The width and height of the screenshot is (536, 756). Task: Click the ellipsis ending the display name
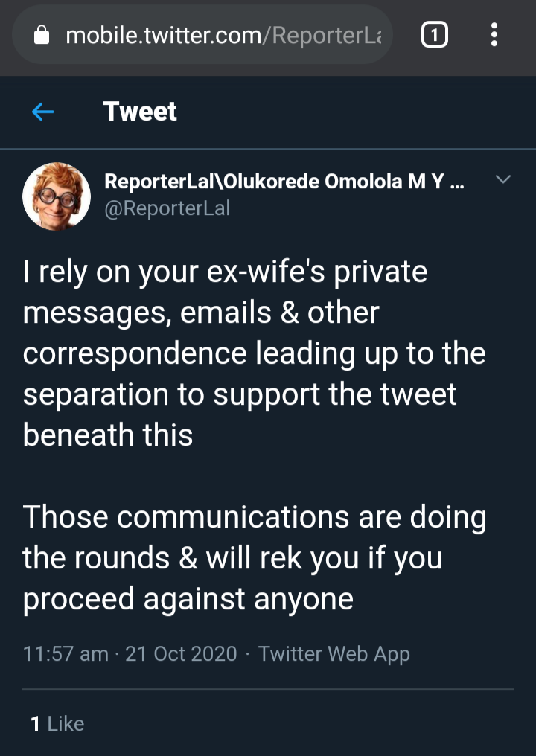[457, 182]
